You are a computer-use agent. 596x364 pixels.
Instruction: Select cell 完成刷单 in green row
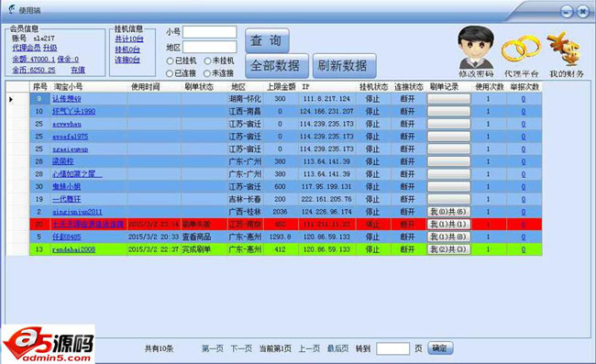pyautogui.click(x=204, y=249)
